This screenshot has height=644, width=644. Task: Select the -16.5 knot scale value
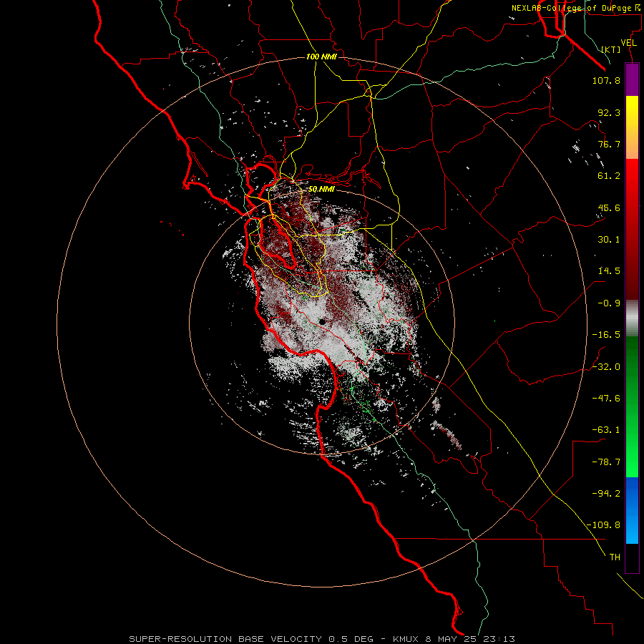[606, 335]
